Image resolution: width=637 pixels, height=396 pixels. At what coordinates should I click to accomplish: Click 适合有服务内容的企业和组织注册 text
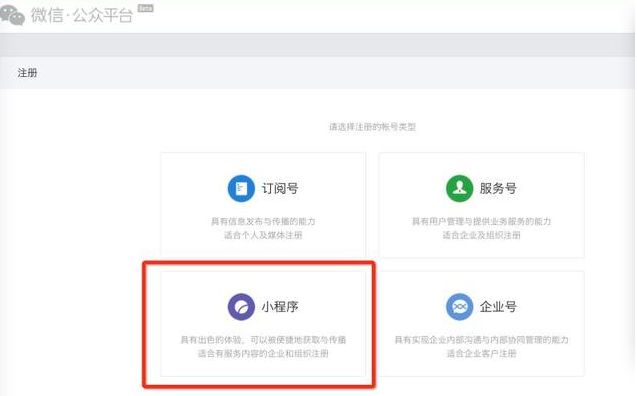pyautogui.click(x=263, y=353)
